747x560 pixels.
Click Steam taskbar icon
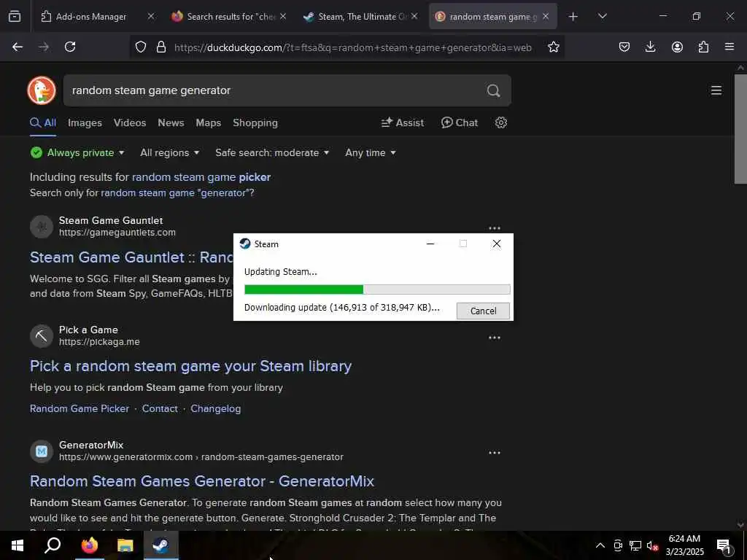tap(161, 545)
